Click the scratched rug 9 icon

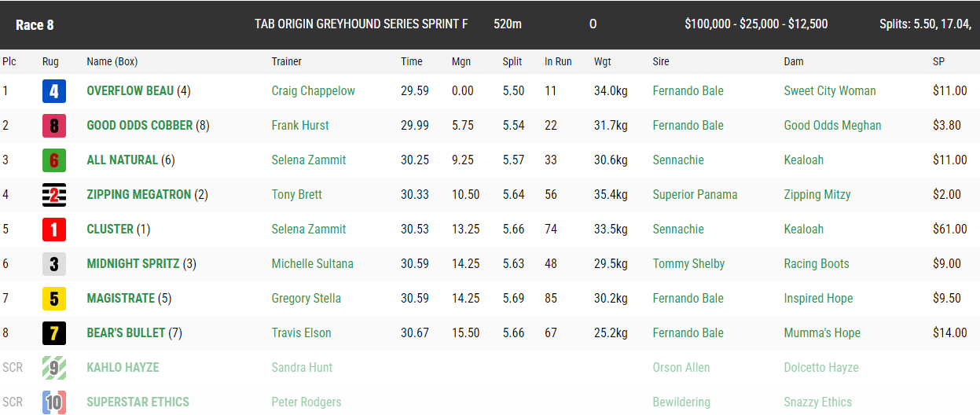point(53,368)
